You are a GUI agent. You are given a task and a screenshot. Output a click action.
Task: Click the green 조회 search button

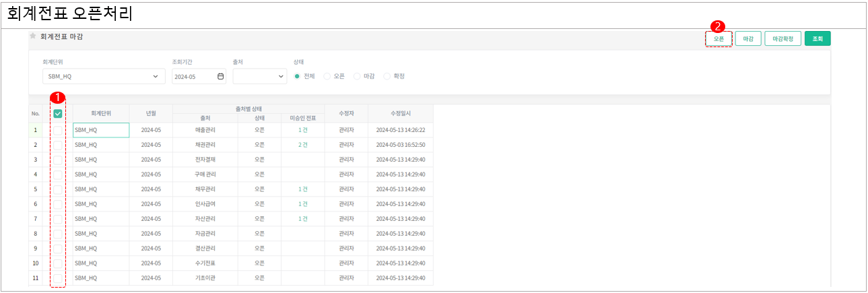[817, 39]
